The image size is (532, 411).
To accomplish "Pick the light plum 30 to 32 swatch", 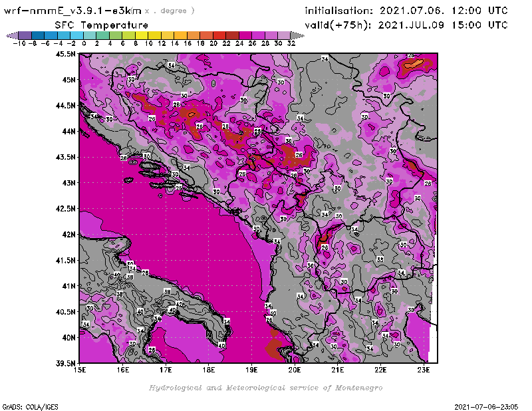I will pyautogui.click(x=284, y=36).
